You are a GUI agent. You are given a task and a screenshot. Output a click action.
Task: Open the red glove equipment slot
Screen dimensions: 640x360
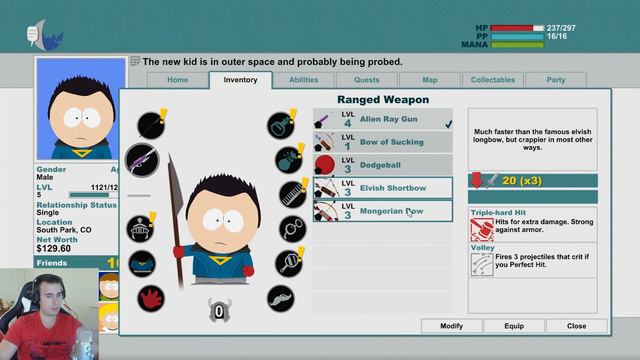pos(151,298)
